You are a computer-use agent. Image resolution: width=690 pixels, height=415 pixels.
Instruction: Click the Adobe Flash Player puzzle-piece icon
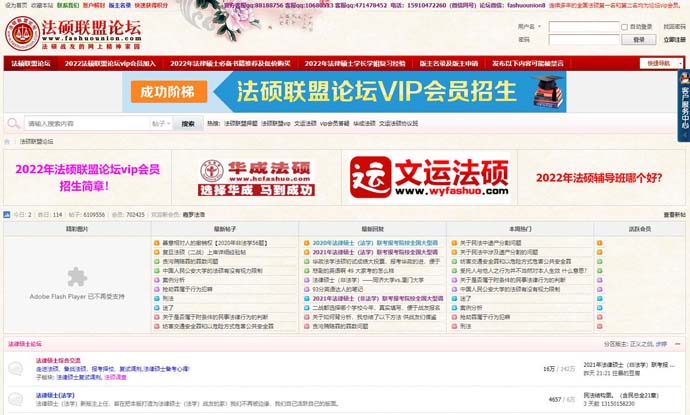77,277
